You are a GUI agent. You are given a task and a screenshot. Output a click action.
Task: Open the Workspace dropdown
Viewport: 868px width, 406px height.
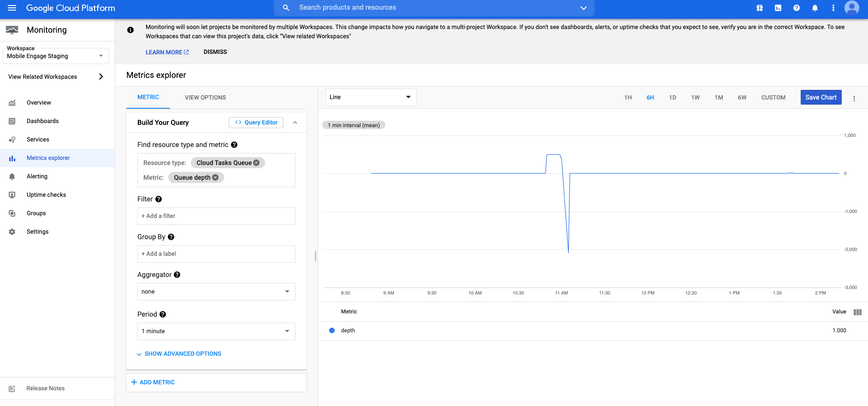coord(56,56)
